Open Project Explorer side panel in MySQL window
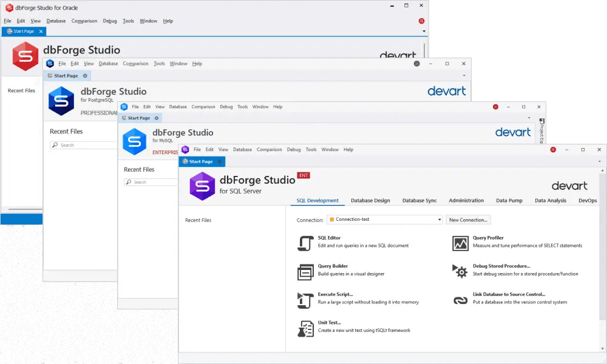This screenshot has width=607, height=364. click(x=541, y=131)
